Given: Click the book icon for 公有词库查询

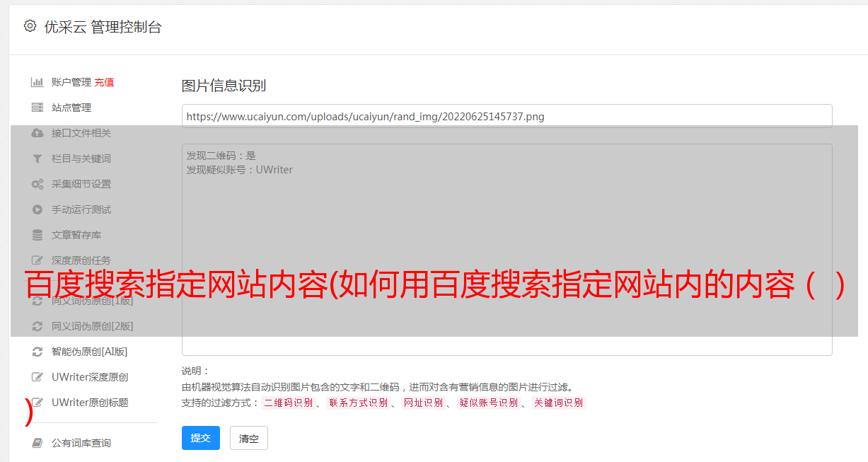Looking at the screenshot, I should (x=37, y=443).
